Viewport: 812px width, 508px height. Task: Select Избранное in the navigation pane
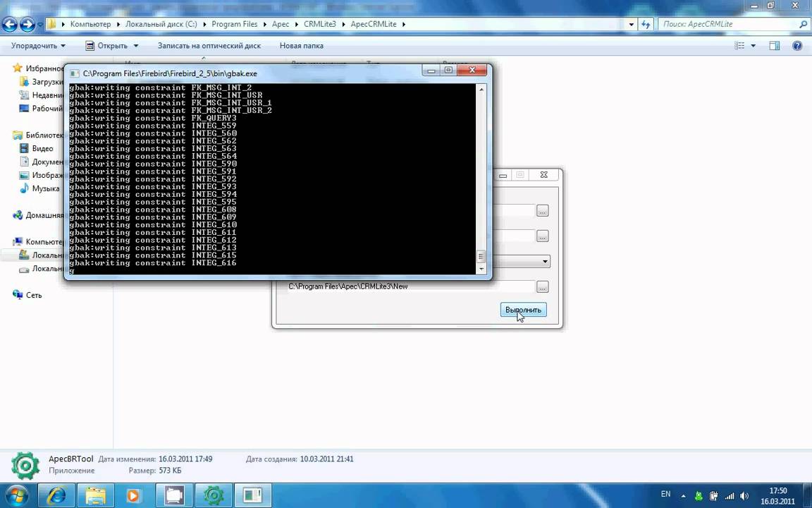39,68
